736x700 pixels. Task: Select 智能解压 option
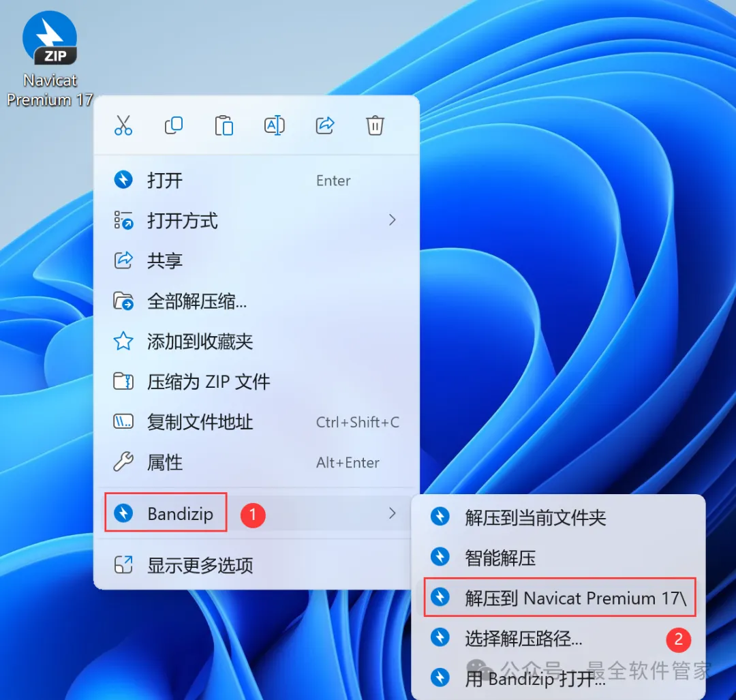(558, 558)
